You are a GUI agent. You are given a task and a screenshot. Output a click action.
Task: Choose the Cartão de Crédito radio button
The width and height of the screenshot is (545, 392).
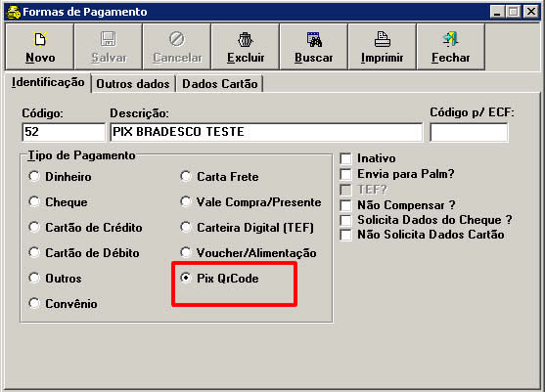[34, 227]
